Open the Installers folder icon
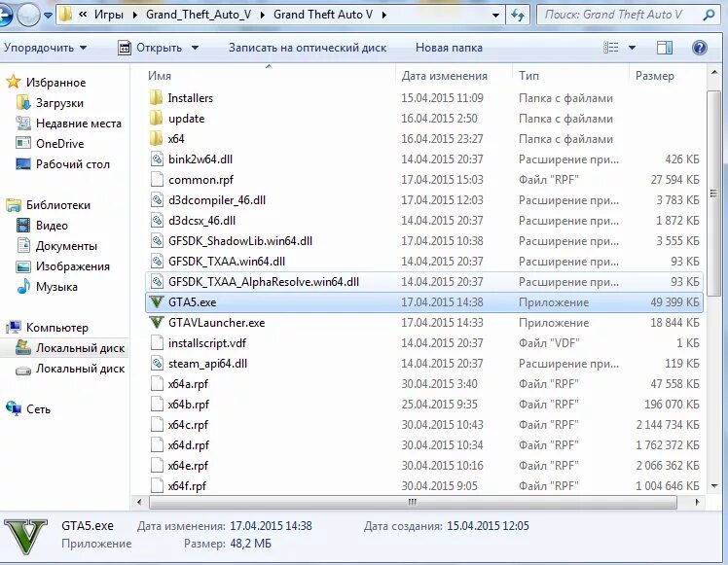The image size is (728, 565). click(x=157, y=98)
